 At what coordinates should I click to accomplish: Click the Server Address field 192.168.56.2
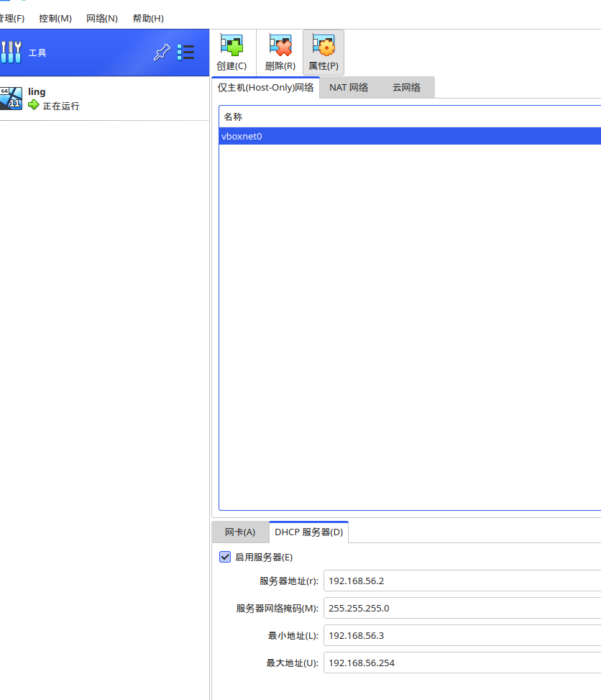(x=460, y=581)
